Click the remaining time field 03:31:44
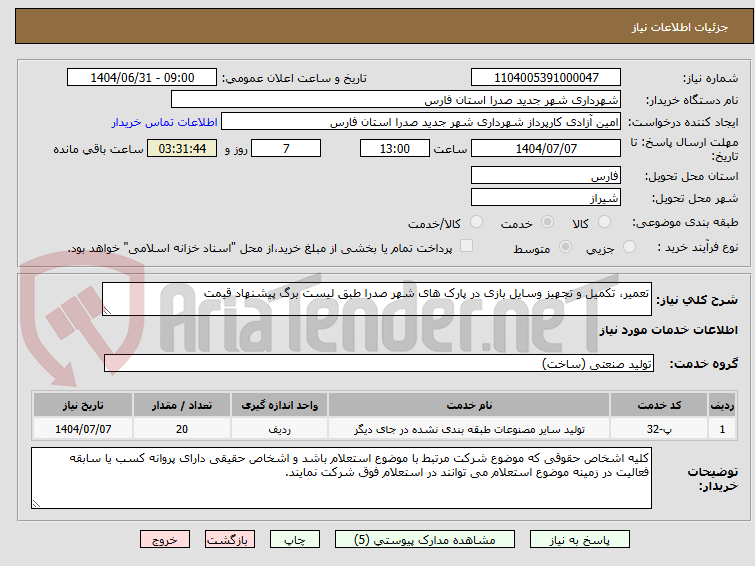 coord(182,148)
